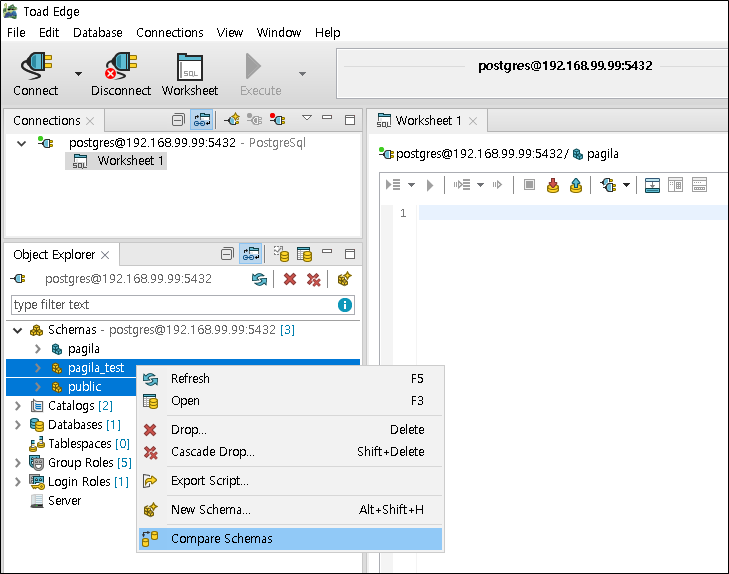Image resolution: width=729 pixels, height=574 pixels.
Task: Expand the pagila schema node
Action: pyautogui.click(x=38, y=349)
